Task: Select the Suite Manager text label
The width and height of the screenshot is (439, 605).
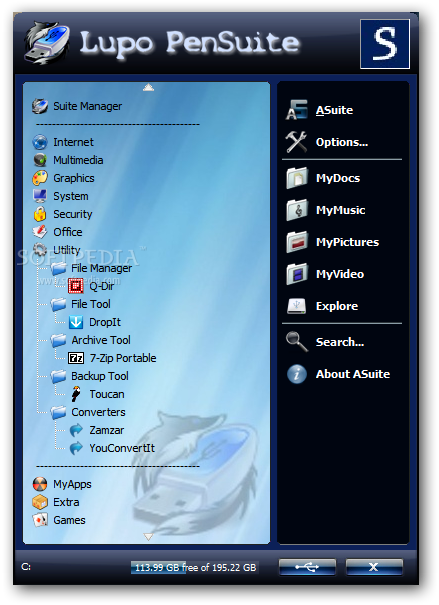Action: point(88,106)
